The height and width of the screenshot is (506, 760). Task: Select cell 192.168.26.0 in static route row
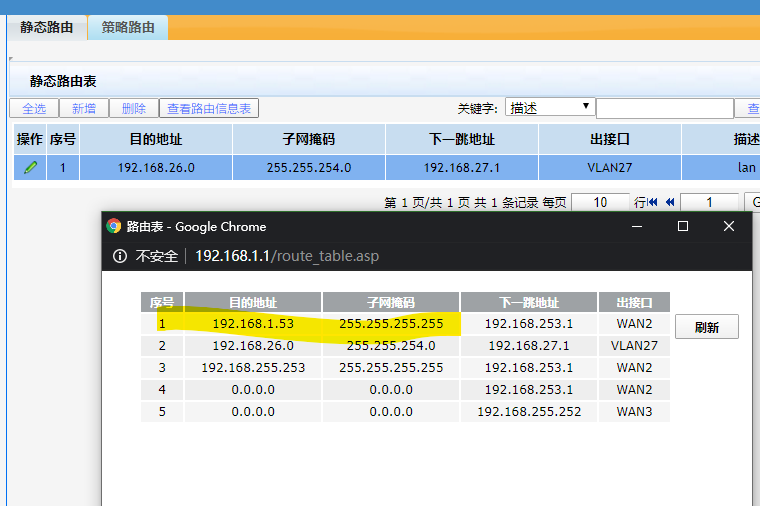pyautogui.click(x=156, y=168)
